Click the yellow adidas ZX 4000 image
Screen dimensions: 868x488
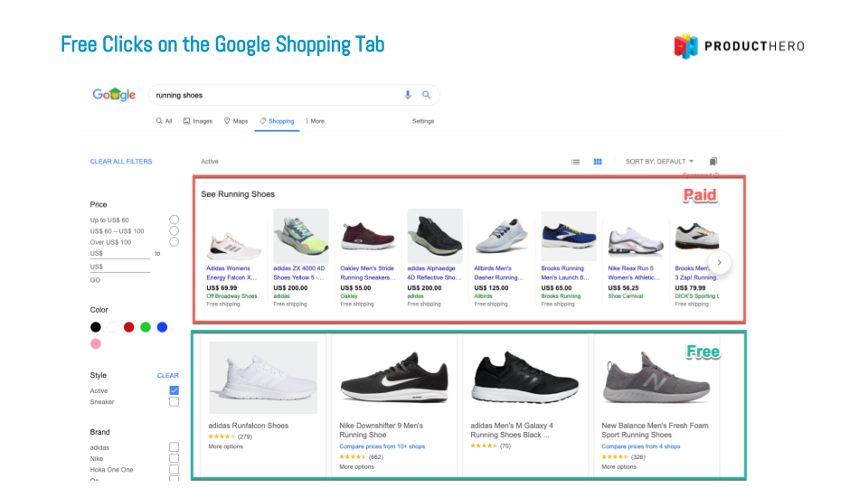point(301,235)
